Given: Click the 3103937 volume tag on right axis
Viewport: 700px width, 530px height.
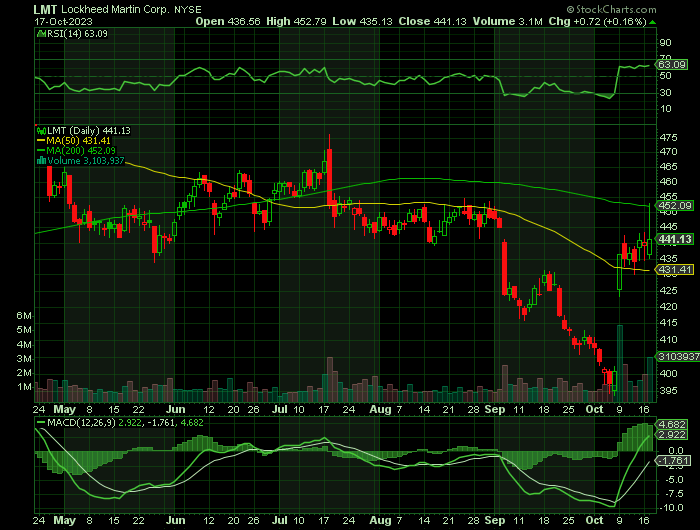Looking at the screenshot, I should [x=678, y=356].
